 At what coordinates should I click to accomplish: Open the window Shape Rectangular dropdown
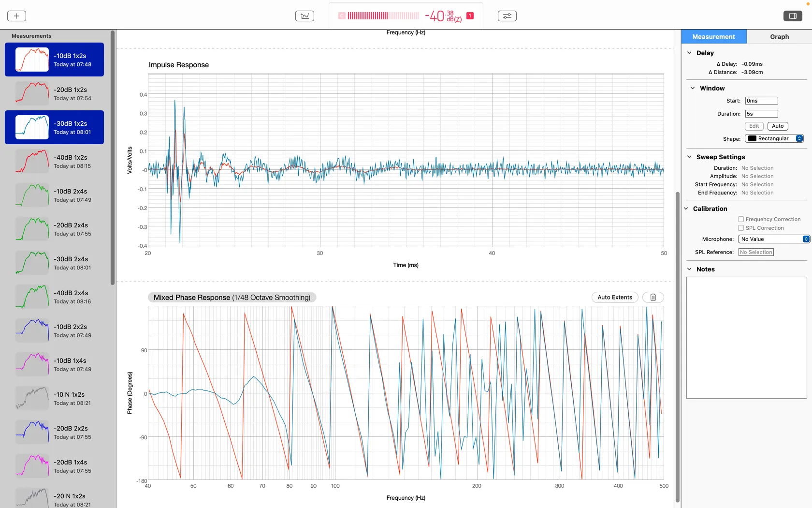coord(774,138)
